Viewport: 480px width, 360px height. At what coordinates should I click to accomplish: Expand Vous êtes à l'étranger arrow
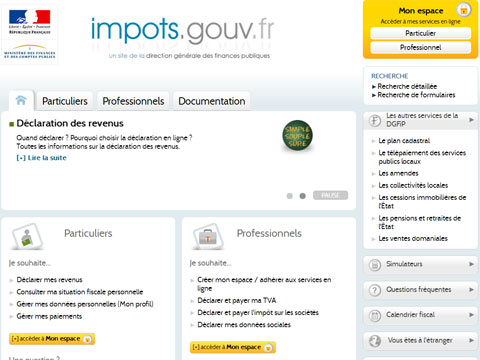pyautogui.click(x=471, y=340)
